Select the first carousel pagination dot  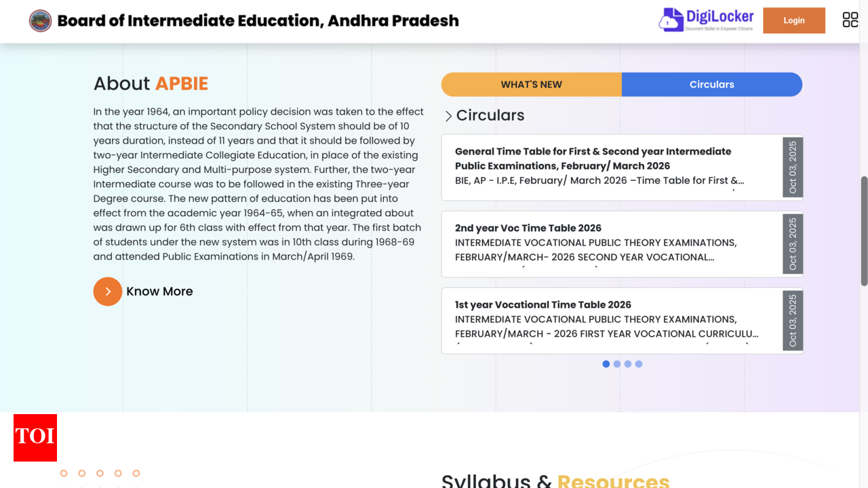point(606,364)
